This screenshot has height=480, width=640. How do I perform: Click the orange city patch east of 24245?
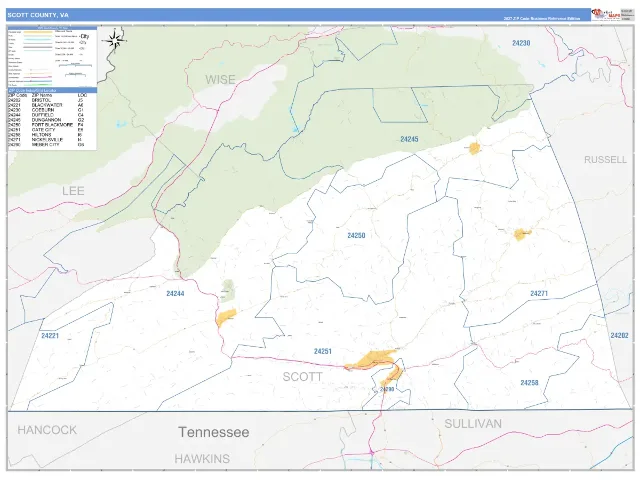474,148
